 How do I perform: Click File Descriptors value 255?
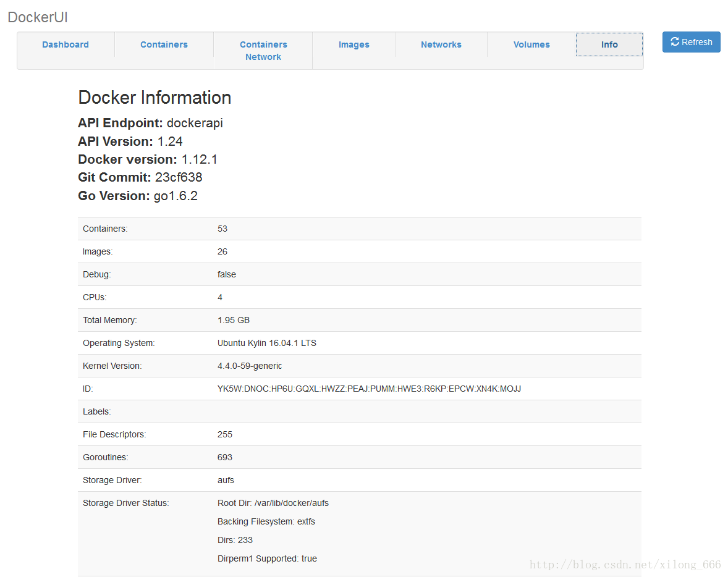click(225, 434)
